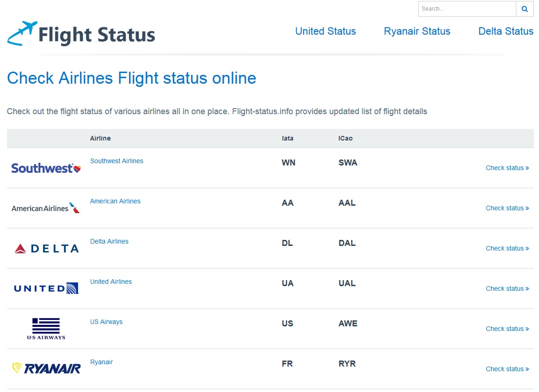The image size is (539, 392).
Task: Check status for United Airlines
Action: pos(508,288)
